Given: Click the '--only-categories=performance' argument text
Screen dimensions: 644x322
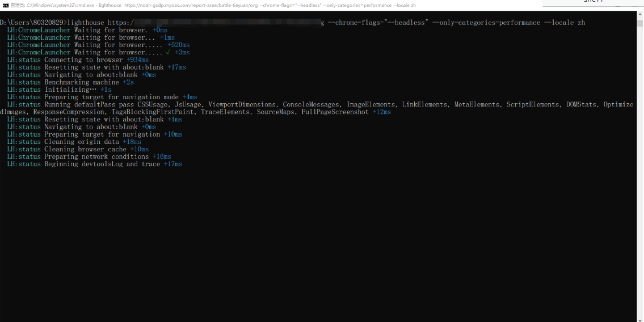Looking at the screenshot, I should click(486, 23).
